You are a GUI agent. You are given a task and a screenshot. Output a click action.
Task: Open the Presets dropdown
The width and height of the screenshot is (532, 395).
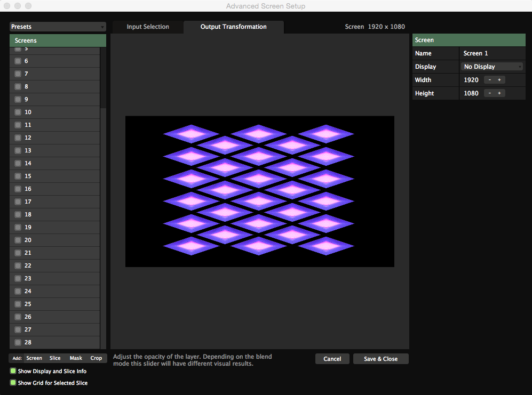(x=58, y=27)
